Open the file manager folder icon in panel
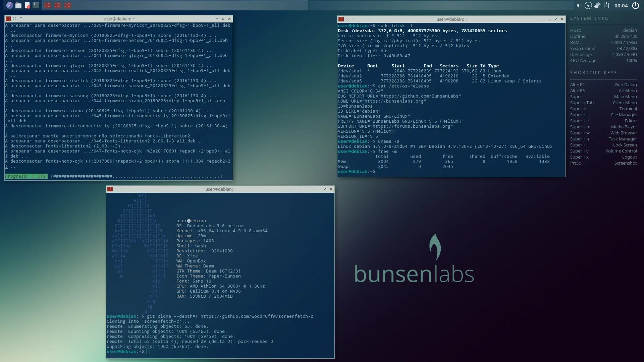Screen dimensions: 644x362 point(18,5)
